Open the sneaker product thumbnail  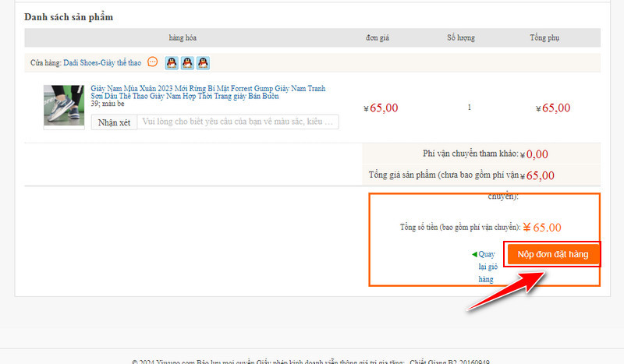pos(64,106)
